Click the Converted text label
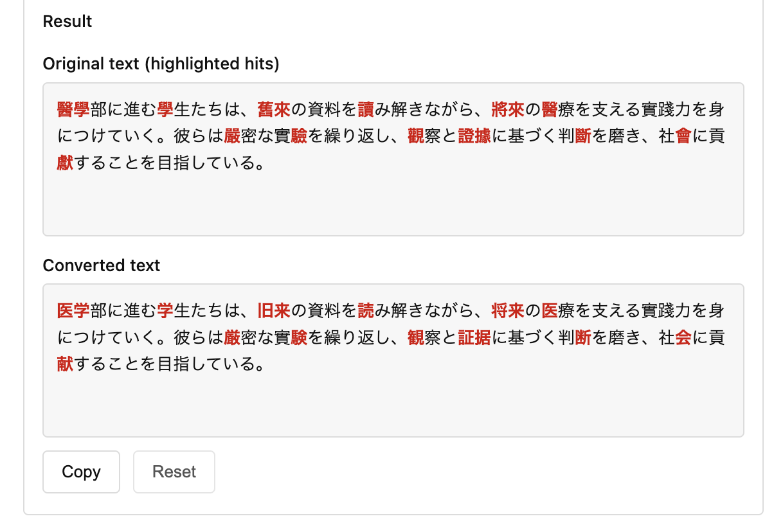Screen dimensions: 783x532 tap(101, 265)
